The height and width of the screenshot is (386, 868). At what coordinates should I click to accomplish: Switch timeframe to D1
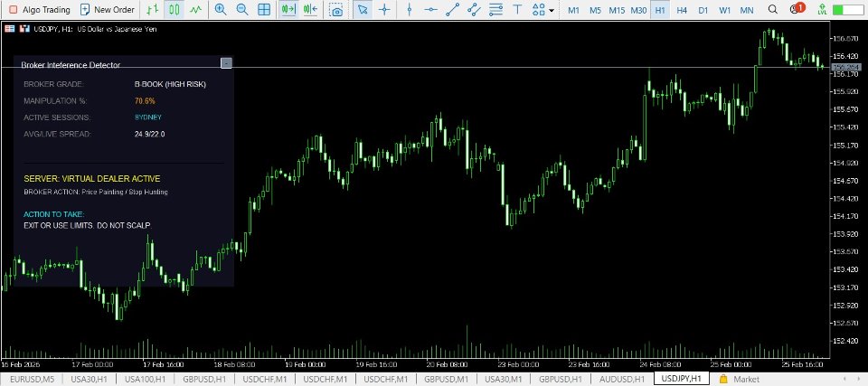click(703, 10)
